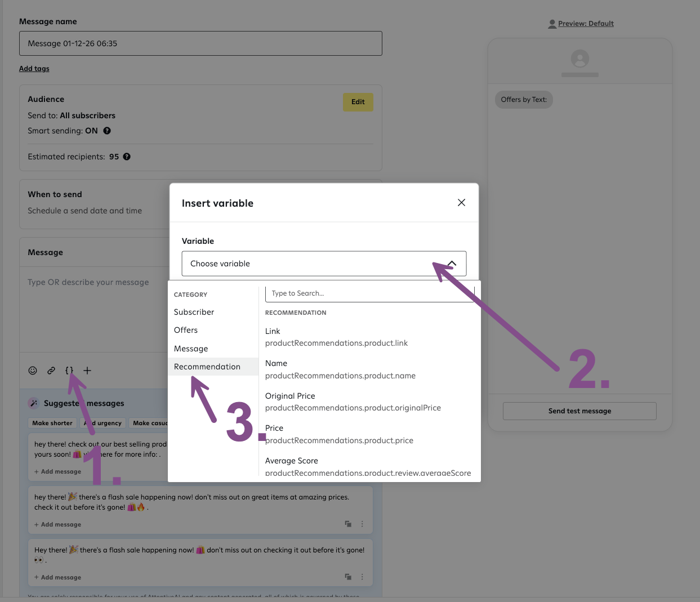Close the Insert variable dialog
The height and width of the screenshot is (602, 700).
[x=461, y=203]
